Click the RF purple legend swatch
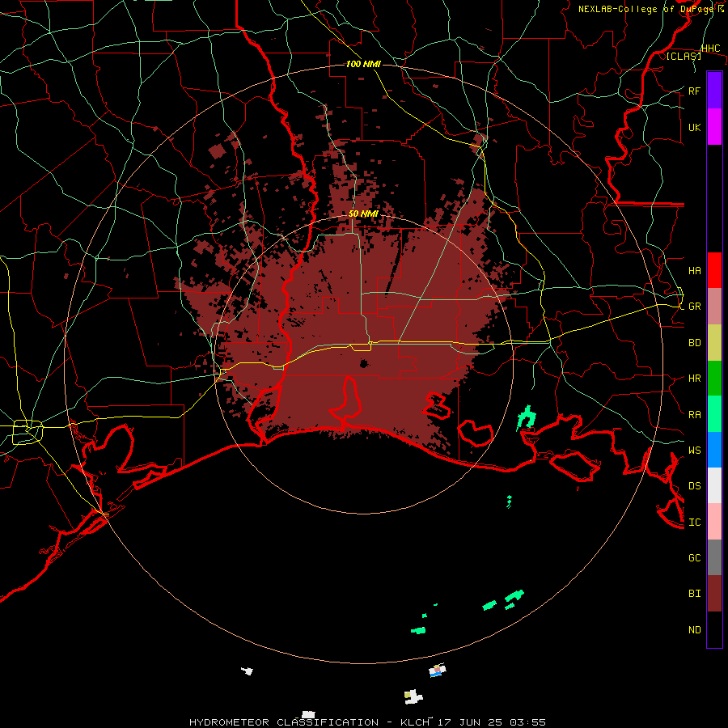The image size is (728, 728). point(714,91)
